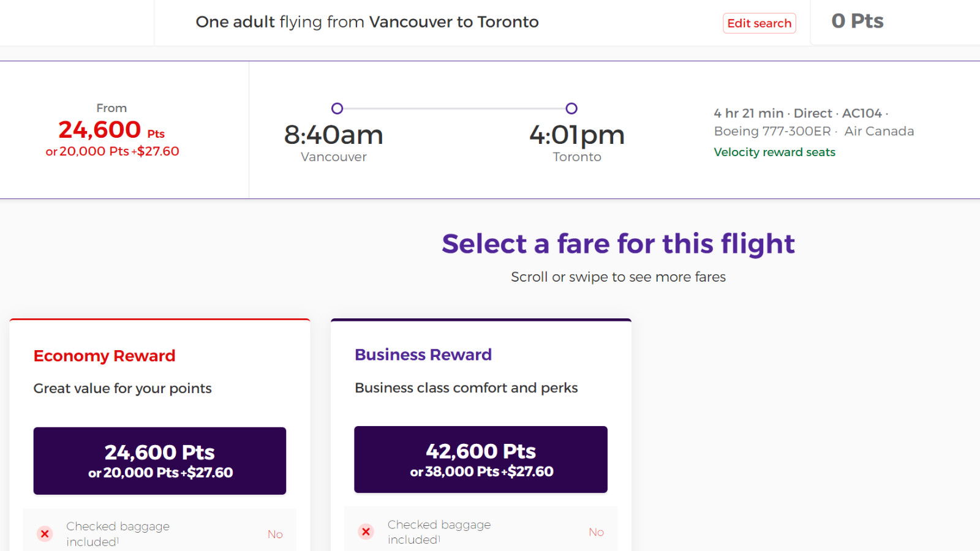Select the Economy Reward 24,600 Pts fare button
Screen dimensions: 980x551
pyautogui.click(x=160, y=461)
